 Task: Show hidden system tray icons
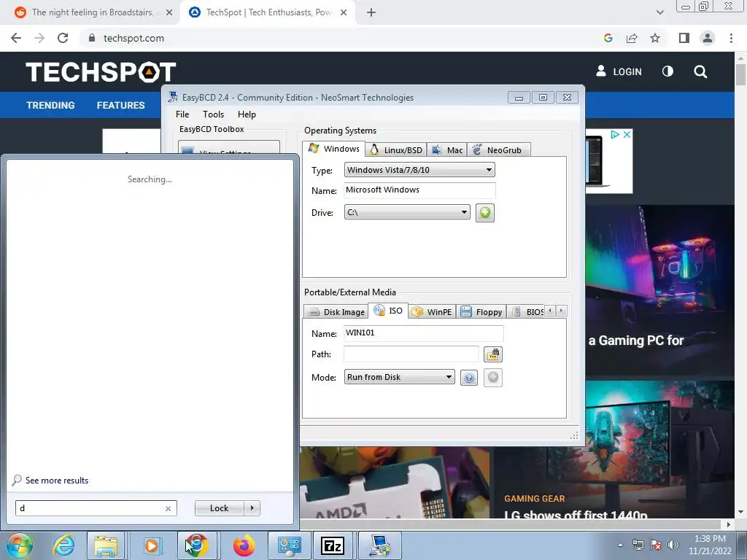620,545
